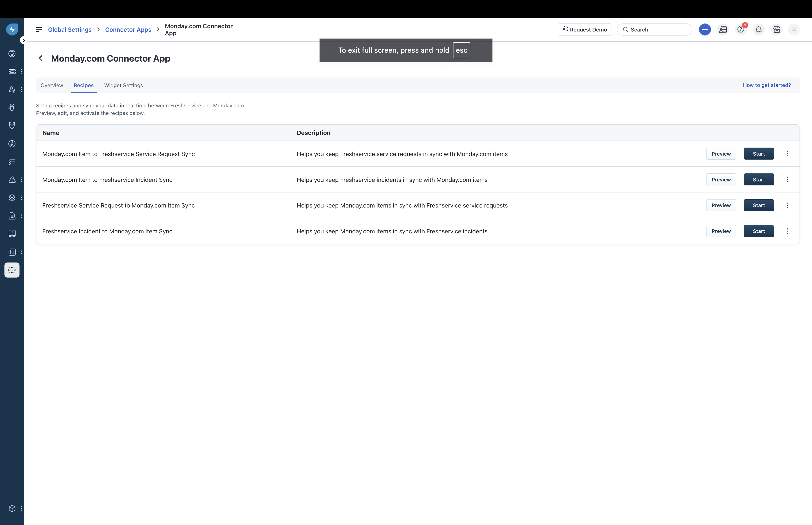This screenshot has height=525, width=812.
Task: Go back using the arrow beside page title
Action: click(41, 58)
